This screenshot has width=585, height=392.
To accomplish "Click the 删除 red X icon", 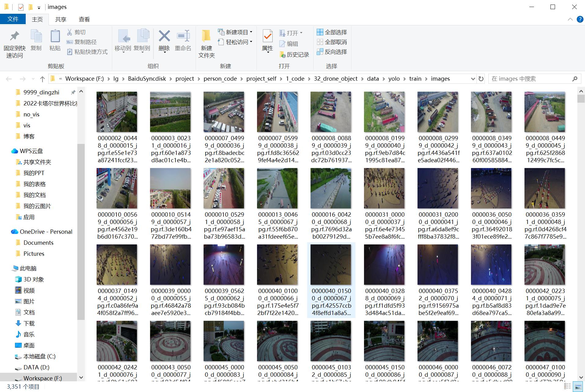I will [x=164, y=36].
